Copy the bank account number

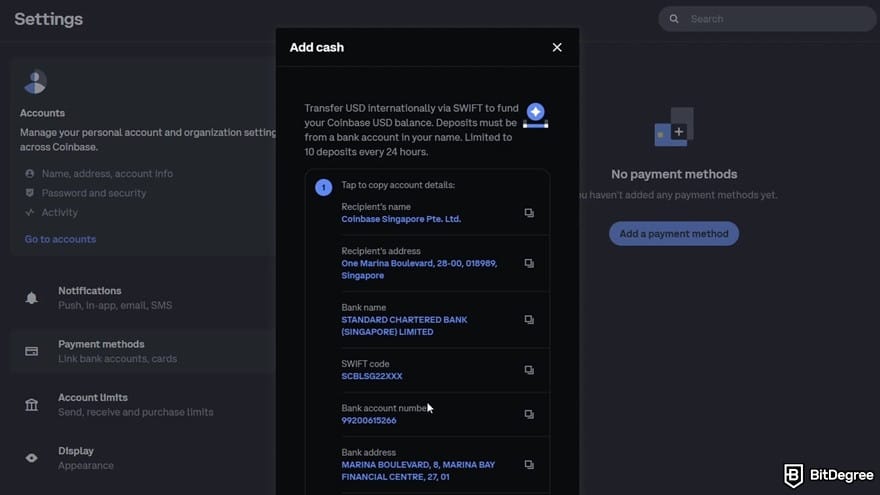[x=529, y=414]
